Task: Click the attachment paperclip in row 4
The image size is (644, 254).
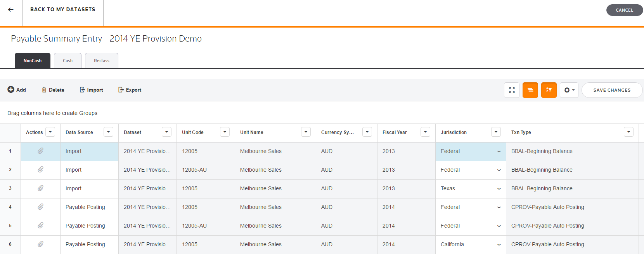Action: tap(40, 207)
